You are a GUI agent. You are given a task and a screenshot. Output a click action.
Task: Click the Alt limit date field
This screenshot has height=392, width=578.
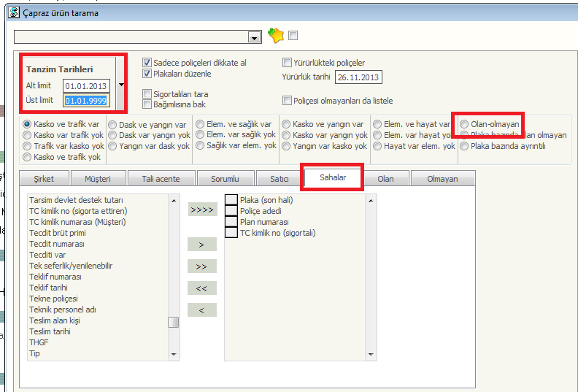[x=86, y=86]
